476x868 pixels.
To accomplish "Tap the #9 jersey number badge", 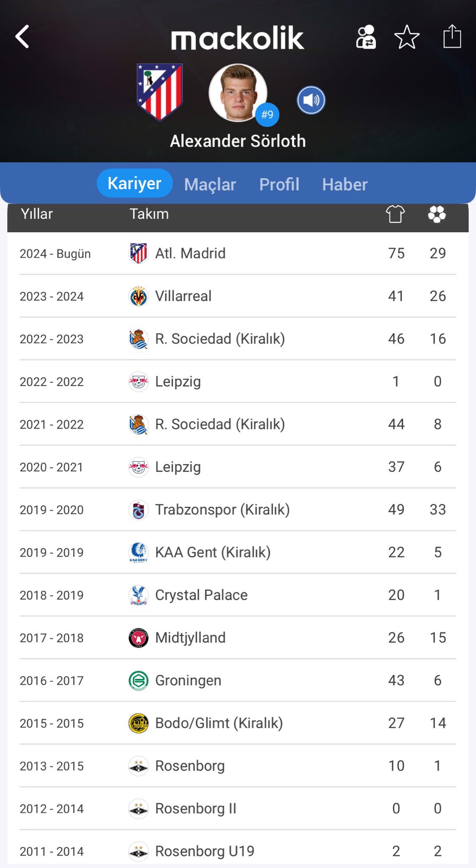I will pyautogui.click(x=267, y=114).
